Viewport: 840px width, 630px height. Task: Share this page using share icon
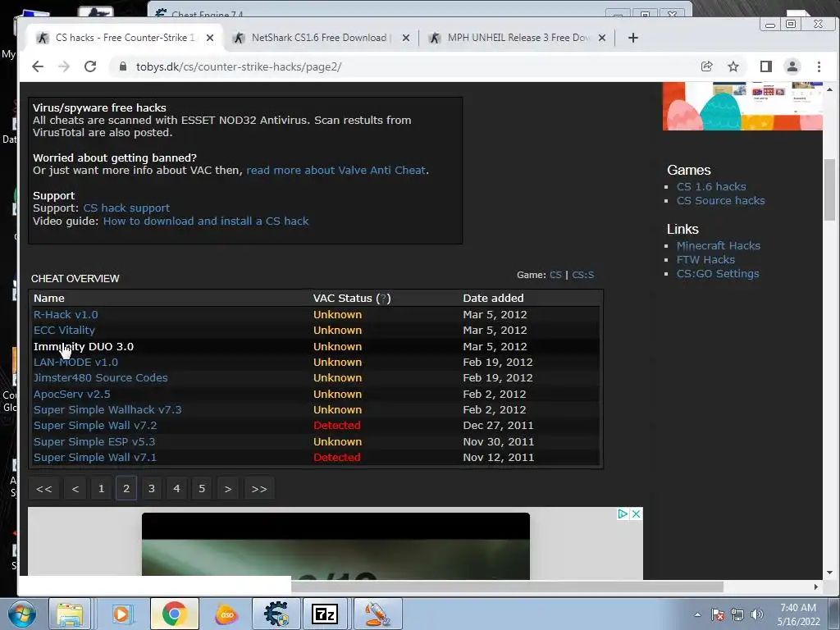706,66
